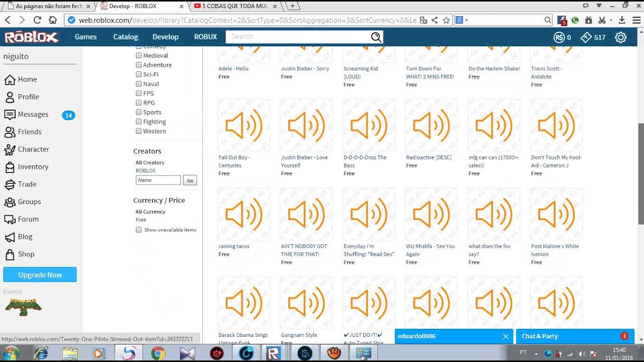Screen dimensions: 644x362
Task: Click the browser home button
Action: point(53,20)
